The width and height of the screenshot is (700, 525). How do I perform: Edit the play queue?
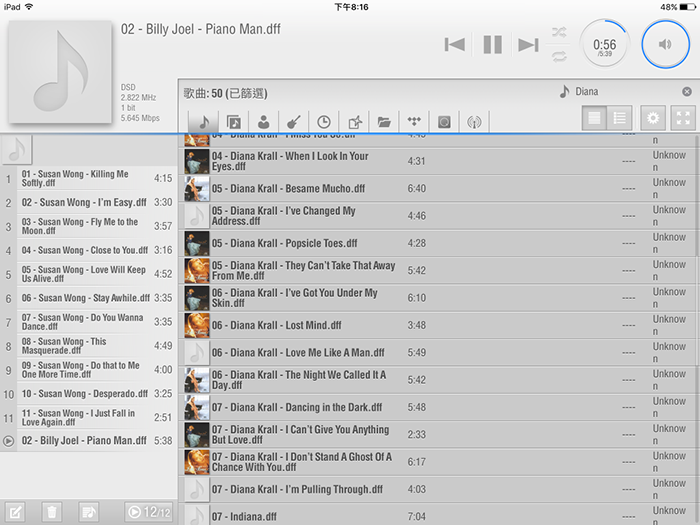[x=15, y=512]
